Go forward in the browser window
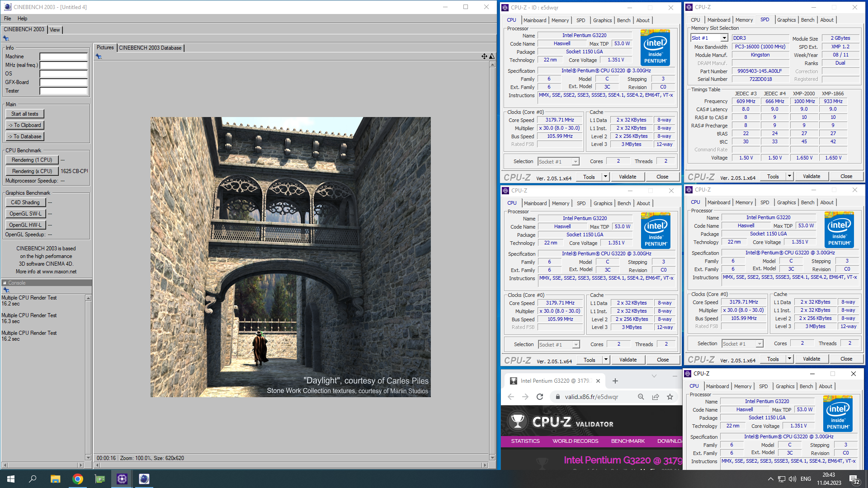The image size is (868, 488). tap(525, 397)
